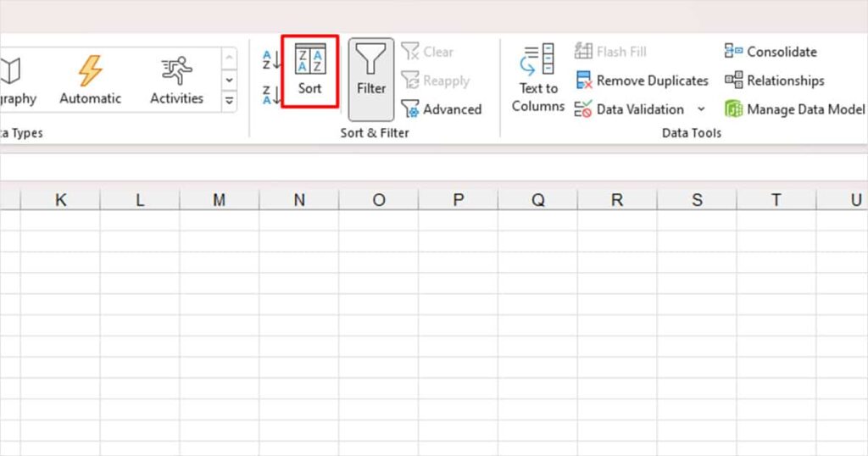868x456 pixels.
Task: Expand the Data Validation dropdown arrow
Action: (x=701, y=109)
